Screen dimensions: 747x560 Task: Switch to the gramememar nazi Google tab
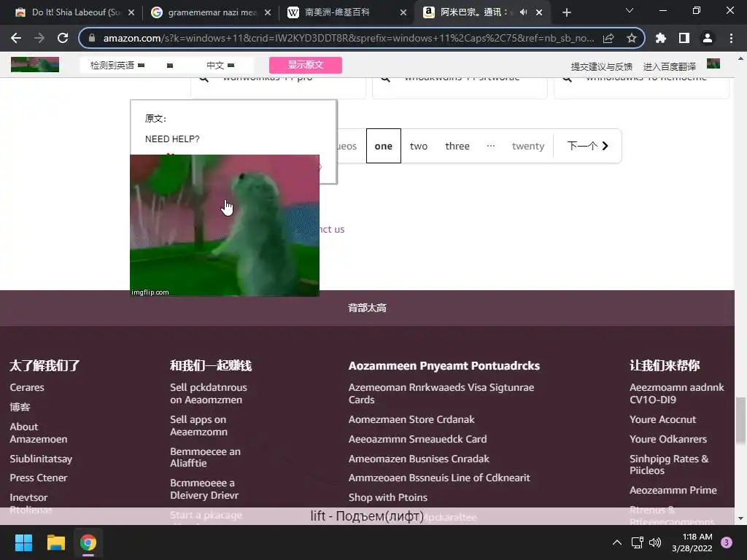209,12
